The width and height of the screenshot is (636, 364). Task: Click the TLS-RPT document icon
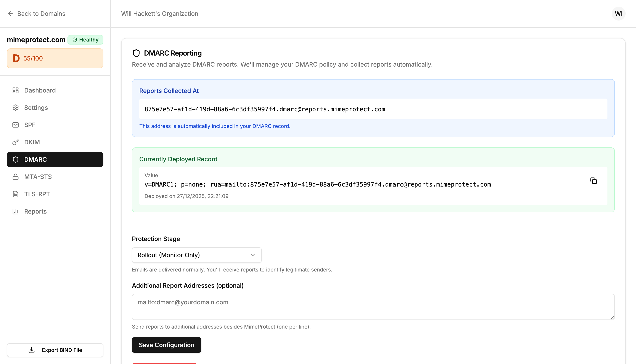tap(16, 194)
